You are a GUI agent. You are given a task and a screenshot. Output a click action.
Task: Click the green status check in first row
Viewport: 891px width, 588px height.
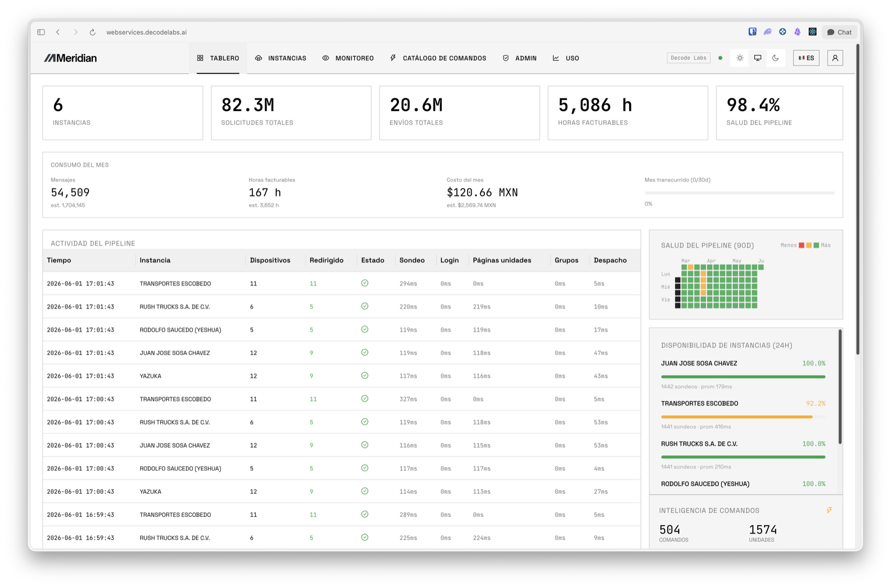[365, 283]
